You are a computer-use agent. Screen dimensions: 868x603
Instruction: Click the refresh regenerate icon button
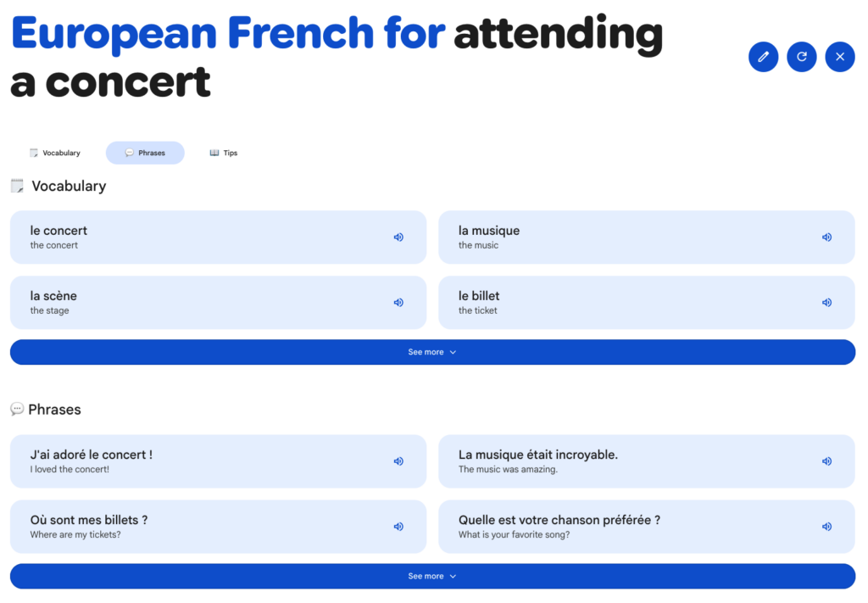click(801, 57)
